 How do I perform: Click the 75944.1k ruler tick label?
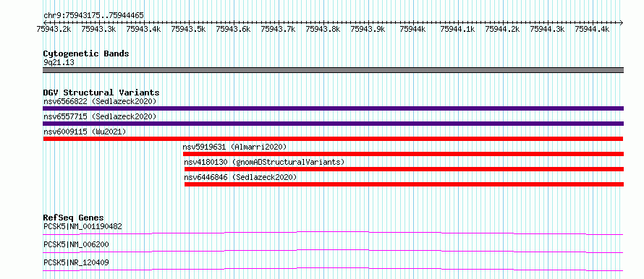pyautogui.click(x=457, y=29)
